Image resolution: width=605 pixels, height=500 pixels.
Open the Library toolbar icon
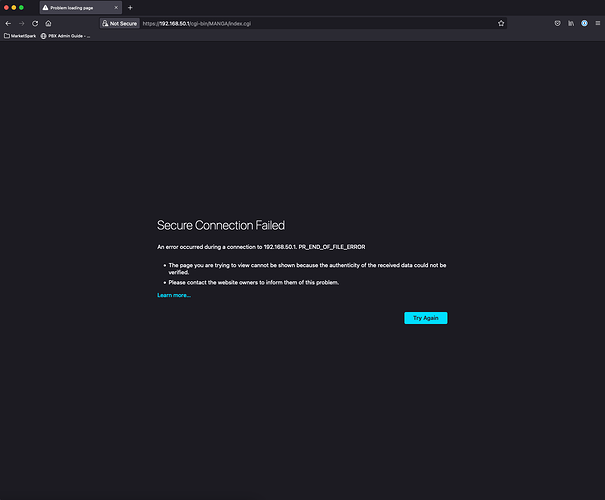(x=571, y=24)
